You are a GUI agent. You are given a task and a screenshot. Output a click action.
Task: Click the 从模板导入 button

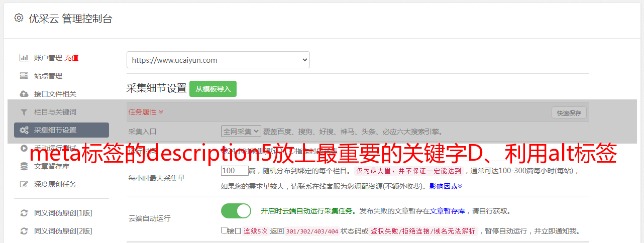(213, 89)
